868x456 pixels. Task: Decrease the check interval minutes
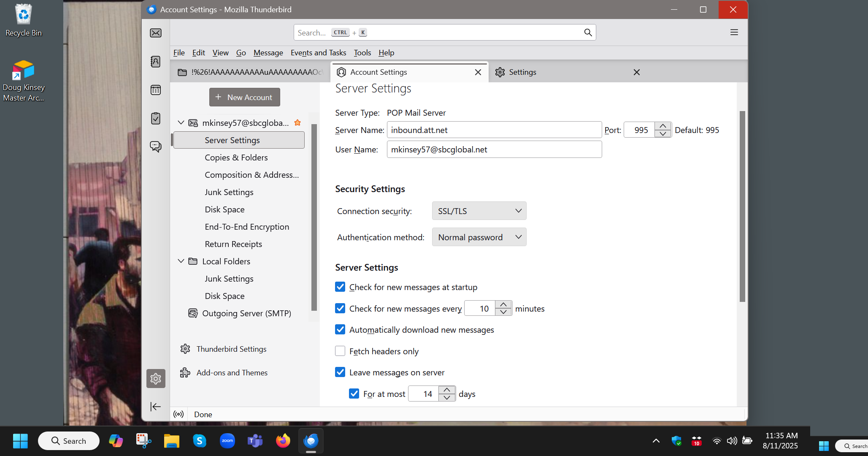point(503,312)
